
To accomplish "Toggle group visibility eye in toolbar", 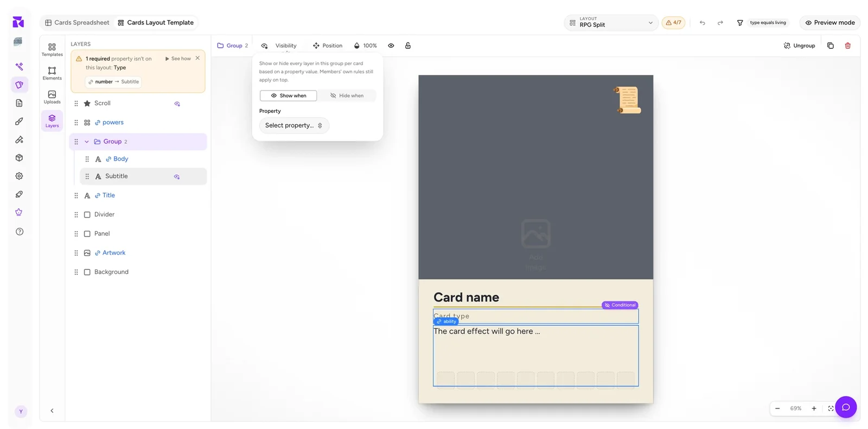I will [x=391, y=46].
